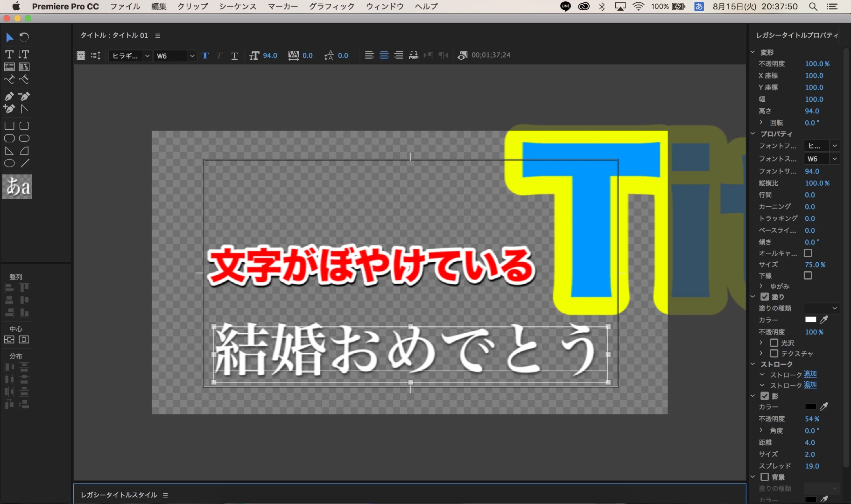The image size is (851, 504).
Task: Click the show background video icon
Action: [x=462, y=56]
